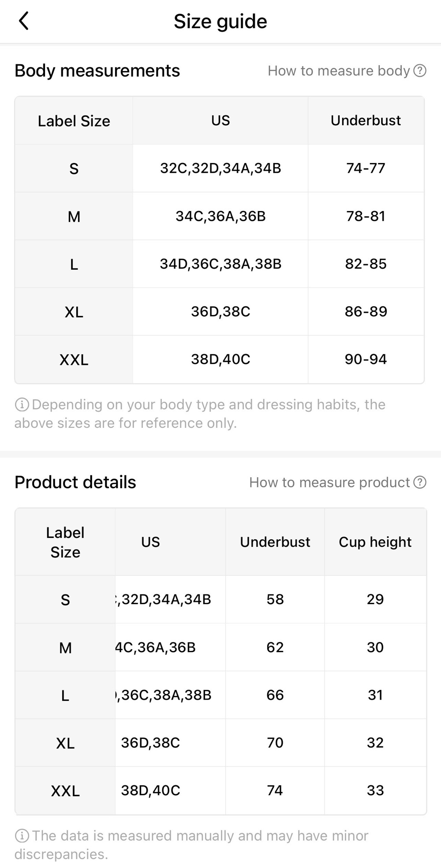Screen dimensions: 441x868
Task: Open the "How to measure product" link
Action: pyautogui.click(x=329, y=482)
